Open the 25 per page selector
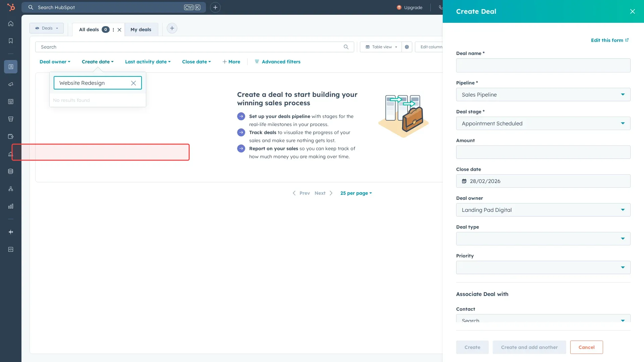Image resolution: width=644 pixels, height=362 pixels. [356, 193]
